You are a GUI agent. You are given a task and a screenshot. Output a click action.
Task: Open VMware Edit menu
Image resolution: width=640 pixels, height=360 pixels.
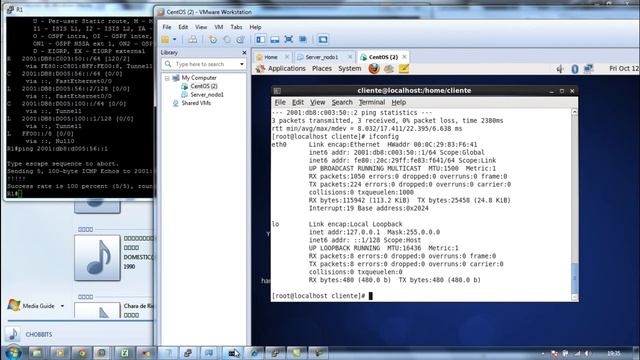183,27
